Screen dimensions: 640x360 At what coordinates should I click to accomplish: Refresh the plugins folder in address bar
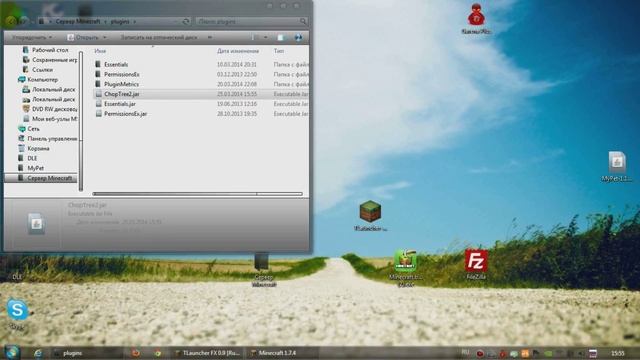[x=186, y=21]
